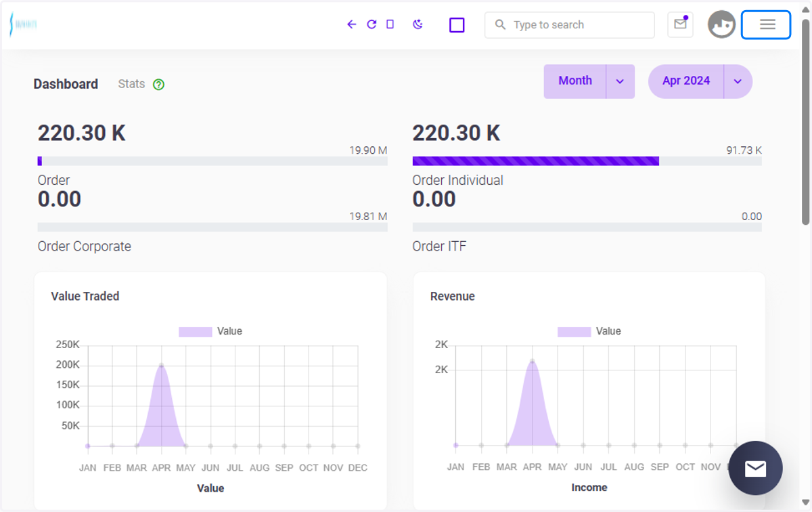Focus the Type to search field

pyautogui.click(x=570, y=25)
